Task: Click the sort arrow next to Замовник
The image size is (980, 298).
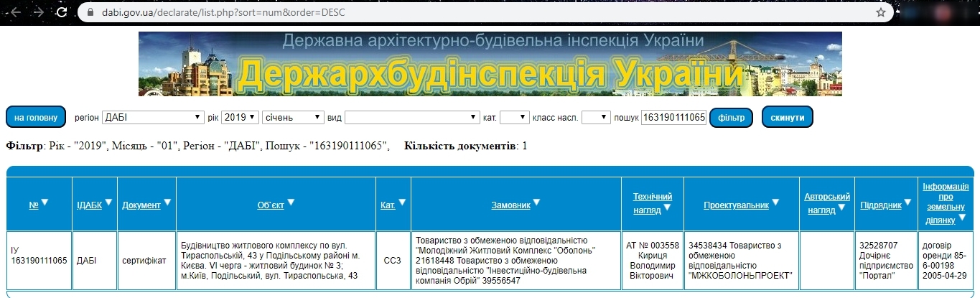Action: [x=537, y=203]
